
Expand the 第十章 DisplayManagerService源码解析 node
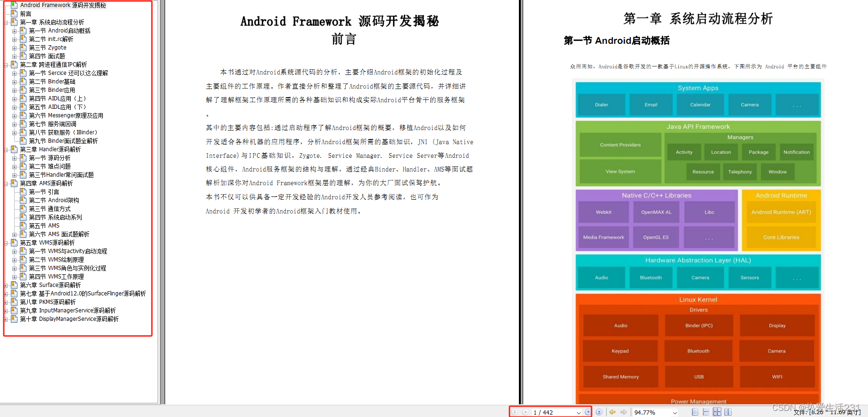point(6,319)
